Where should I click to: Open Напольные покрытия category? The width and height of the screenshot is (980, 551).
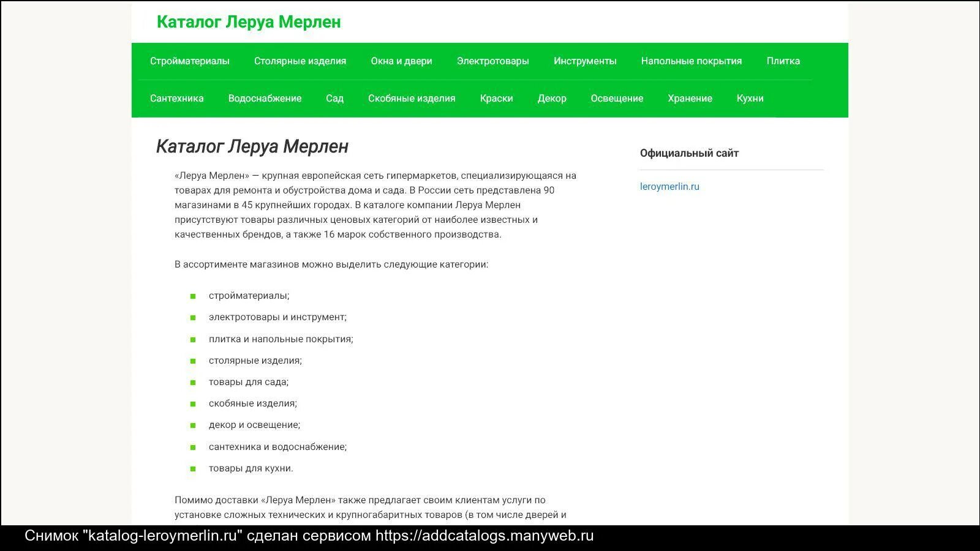pyautogui.click(x=692, y=61)
